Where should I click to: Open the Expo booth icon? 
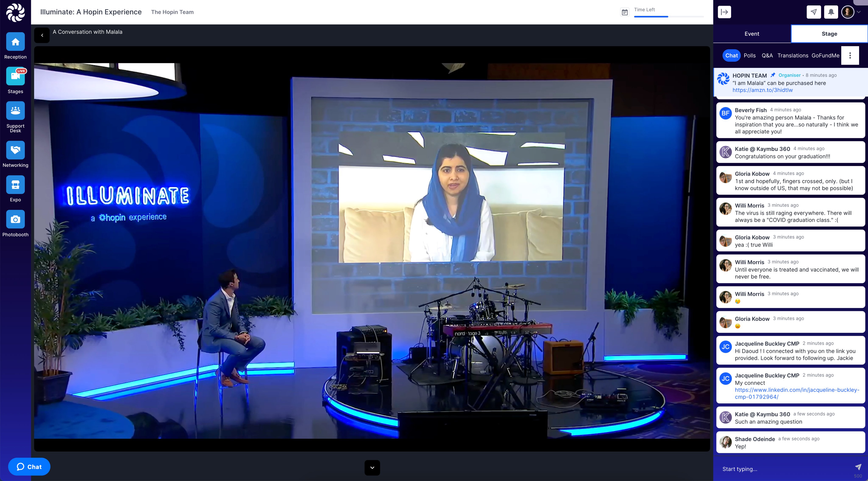15,185
